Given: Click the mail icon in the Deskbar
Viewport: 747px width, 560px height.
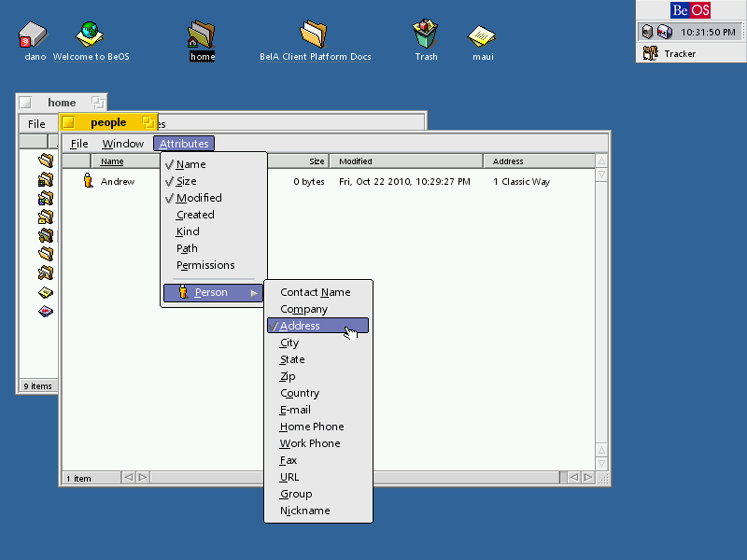Looking at the screenshot, I should click(x=665, y=32).
